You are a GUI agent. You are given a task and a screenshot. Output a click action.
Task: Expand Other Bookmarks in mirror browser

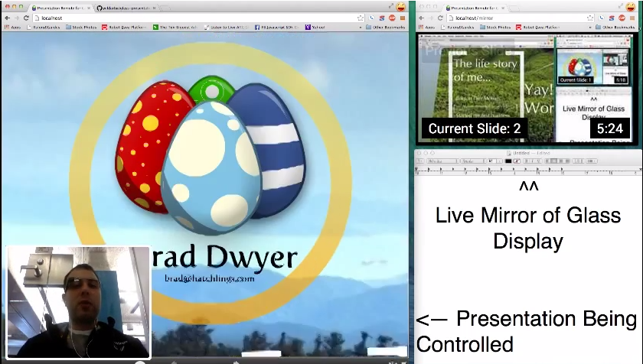click(x=614, y=27)
